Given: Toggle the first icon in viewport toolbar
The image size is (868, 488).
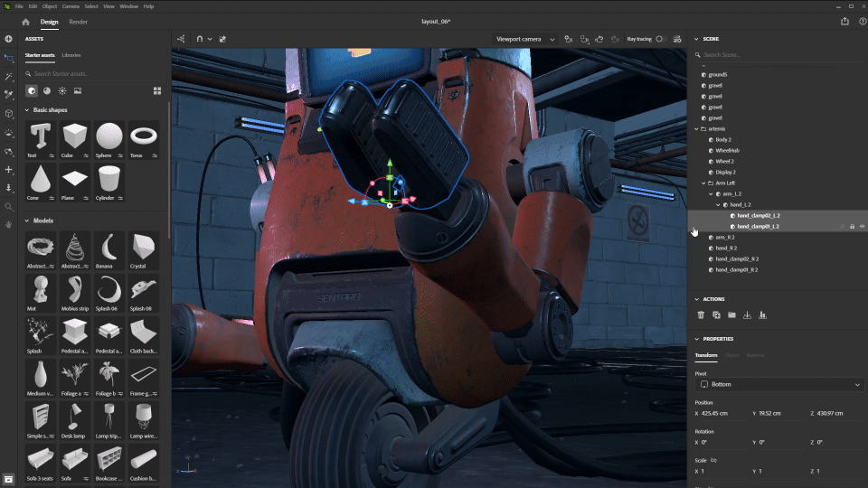Looking at the screenshot, I should [x=181, y=39].
